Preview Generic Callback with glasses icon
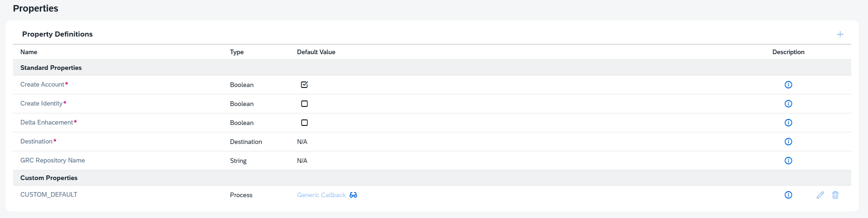The image size is (868, 218). (x=353, y=195)
